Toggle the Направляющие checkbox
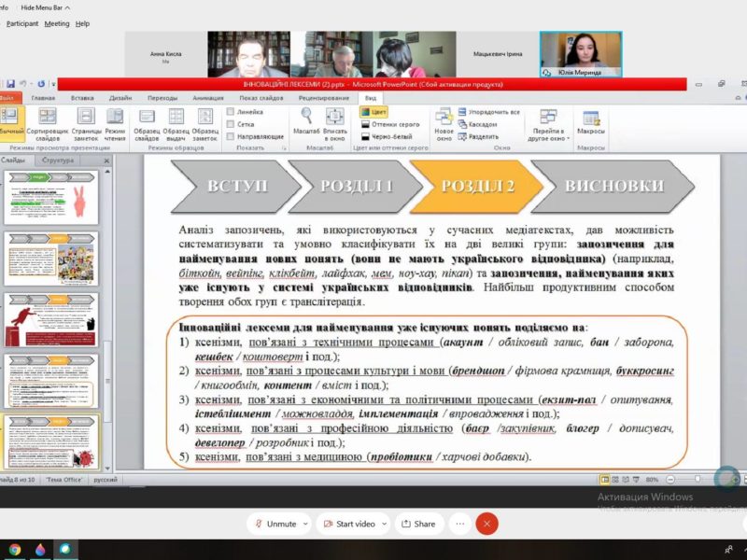 (x=231, y=136)
